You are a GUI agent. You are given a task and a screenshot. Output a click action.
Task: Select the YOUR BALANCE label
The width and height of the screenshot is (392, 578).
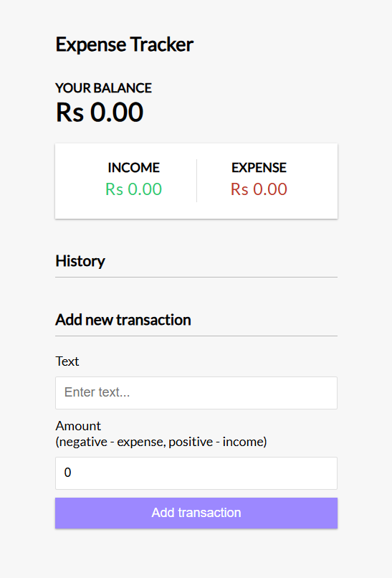[103, 88]
